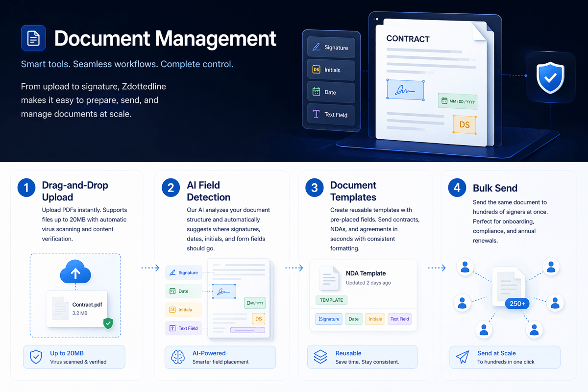This screenshot has width=588, height=392.
Task: Click To hundreds in one click caption
Action: tap(506, 362)
